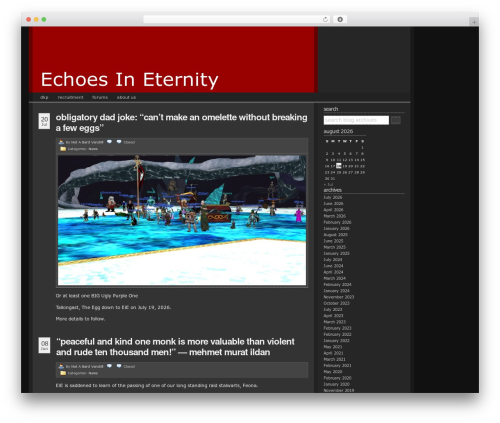Viewport: 500px width, 423px height.
Task: View the game screenshot image in the post
Action: 182,220
